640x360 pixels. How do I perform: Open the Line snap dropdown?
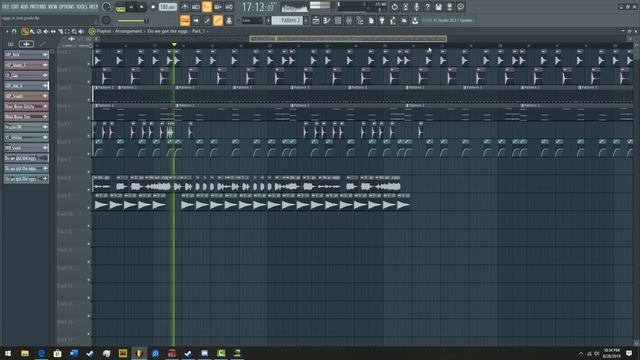pyautogui.click(x=252, y=20)
